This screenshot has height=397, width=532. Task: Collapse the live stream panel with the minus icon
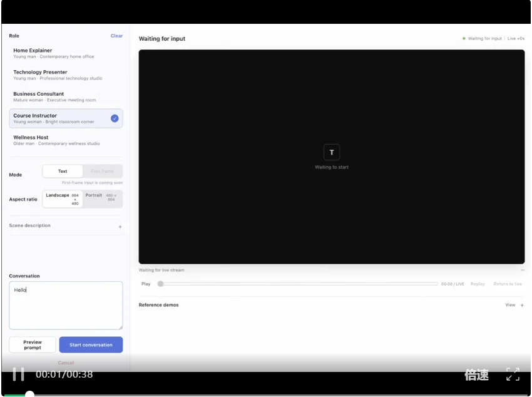coord(523,270)
